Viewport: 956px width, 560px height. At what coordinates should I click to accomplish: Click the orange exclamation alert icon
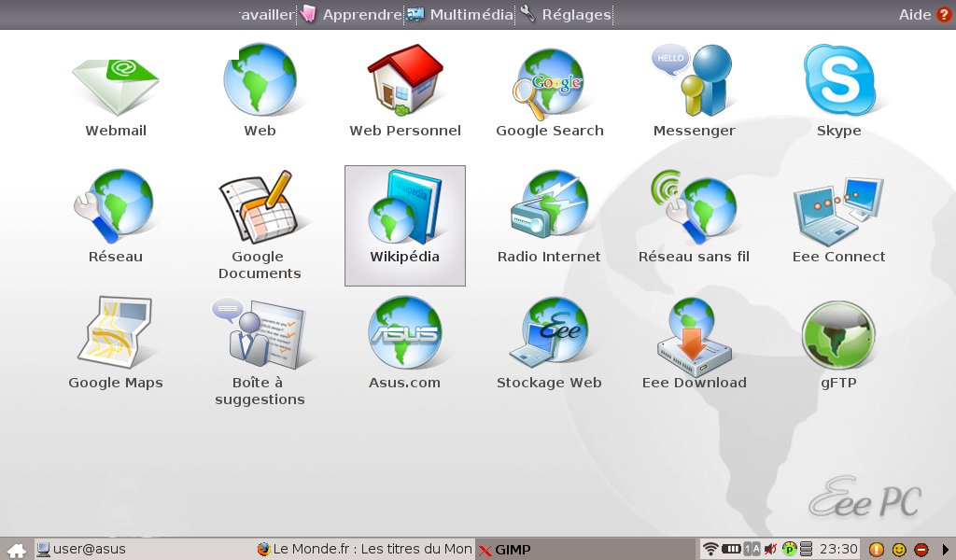point(876,549)
